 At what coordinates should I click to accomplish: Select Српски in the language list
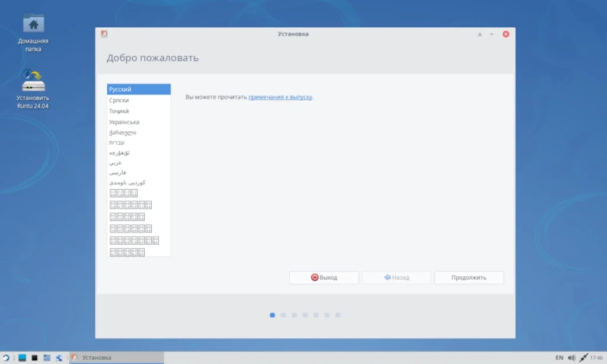click(139, 100)
